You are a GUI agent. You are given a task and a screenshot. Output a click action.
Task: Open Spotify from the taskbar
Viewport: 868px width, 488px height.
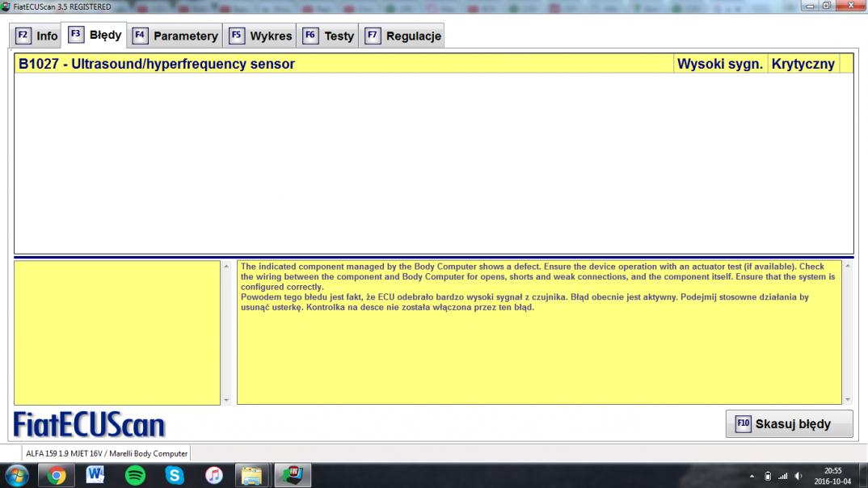pyautogui.click(x=135, y=475)
